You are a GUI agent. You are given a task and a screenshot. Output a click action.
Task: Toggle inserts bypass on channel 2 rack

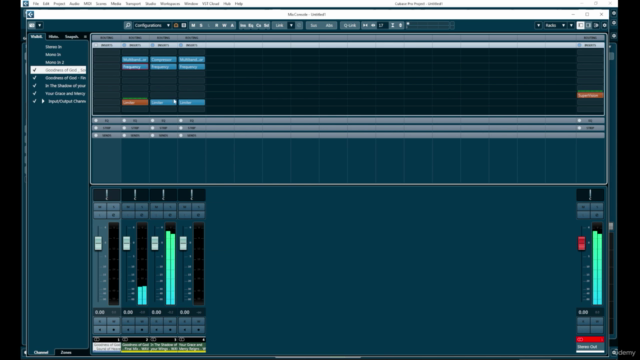point(124,45)
